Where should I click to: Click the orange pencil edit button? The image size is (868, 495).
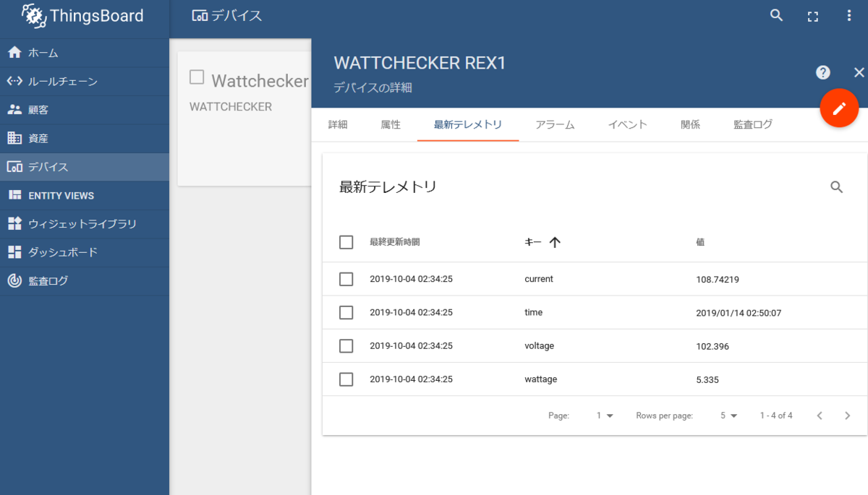coord(839,108)
